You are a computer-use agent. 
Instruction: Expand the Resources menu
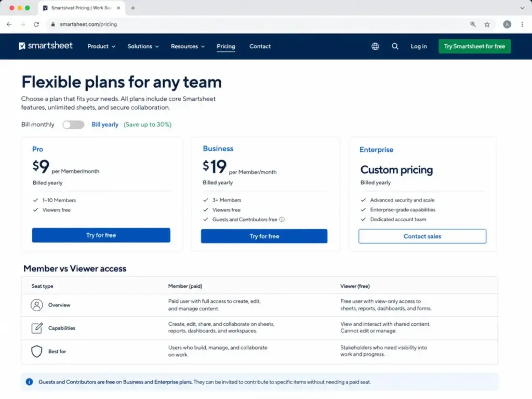pos(188,46)
